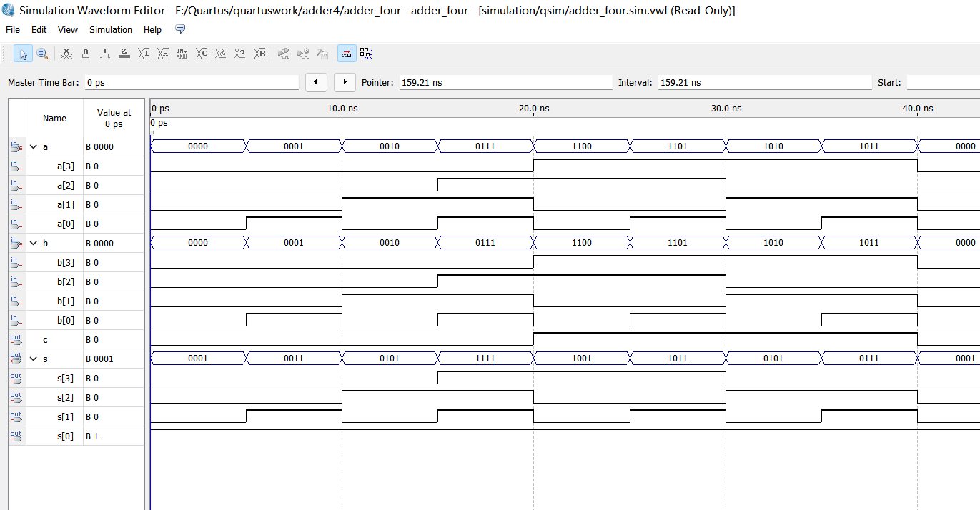Select signal a[2] row
This screenshot has width=980, height=510.
coord(76,185)
